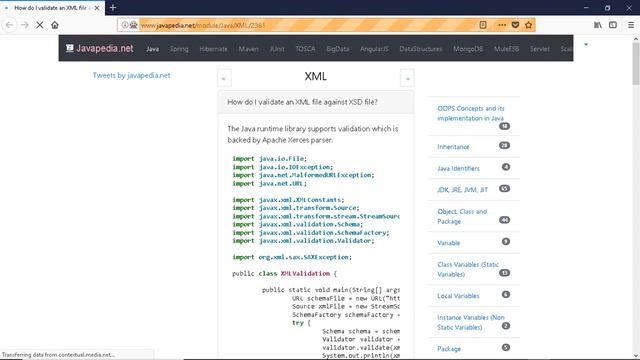Click the tracking protection icon
Viewport: 640px width, 360px height.
133,25
